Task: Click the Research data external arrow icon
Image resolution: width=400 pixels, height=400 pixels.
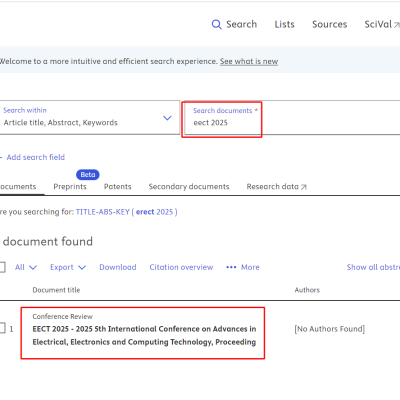Action: tap(303, 187)
